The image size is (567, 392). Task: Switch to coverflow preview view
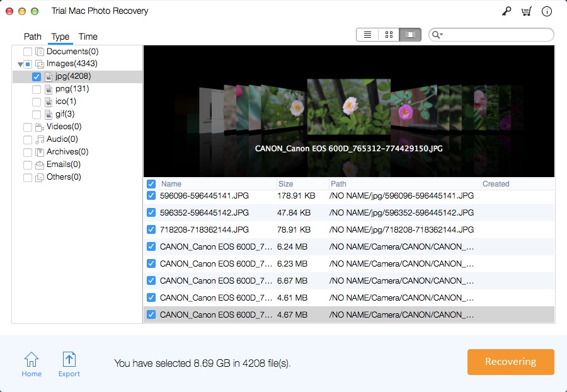(409, 35)
